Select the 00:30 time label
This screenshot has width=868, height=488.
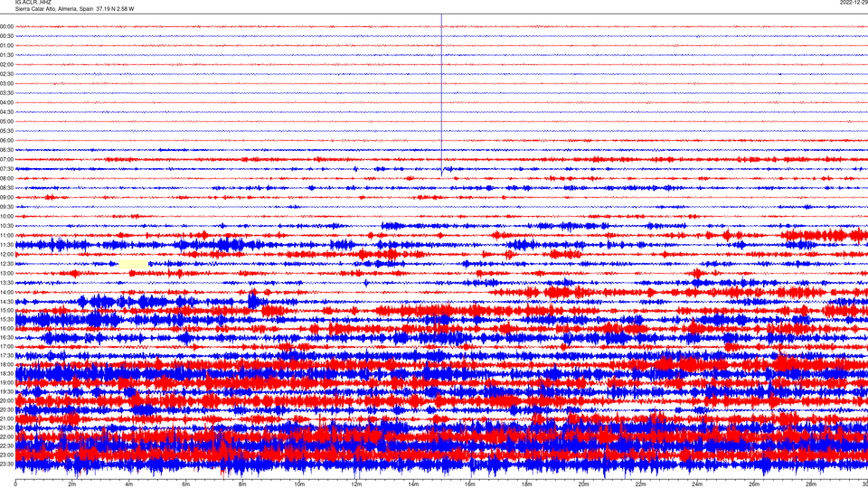[x=7, y=36]
